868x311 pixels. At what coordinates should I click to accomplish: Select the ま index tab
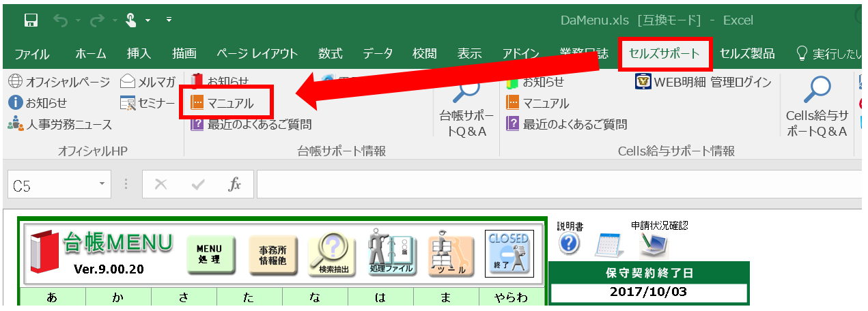[446, 296]
